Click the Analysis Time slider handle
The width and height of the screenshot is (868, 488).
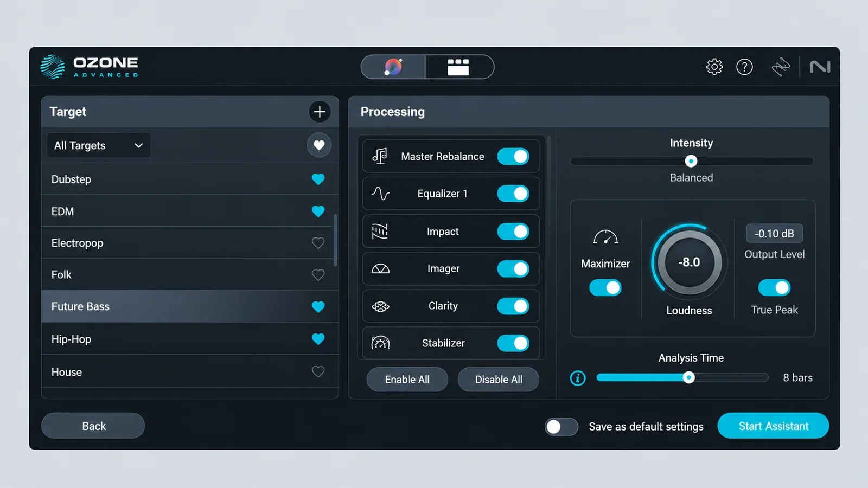point(688,377)
